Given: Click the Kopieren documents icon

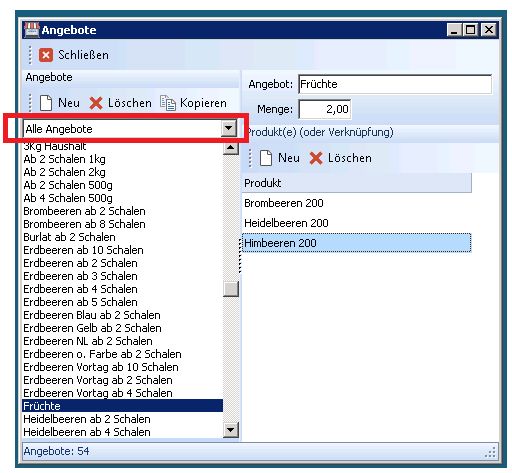Looking at the screenshot, I should (x=168, y=103).
